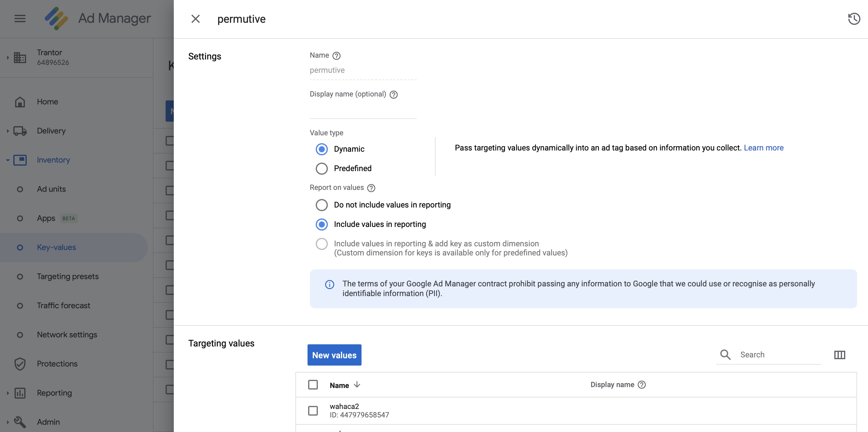The width and height of the screenshot is (868, 432).
Task: Open the search magnifier in Targeting values
Action: coord(725,355)
